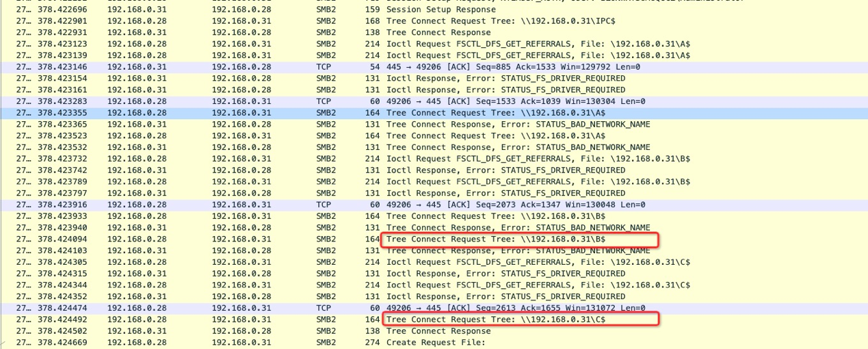
Task: Click the Ioctl Request for C$ at 378.424305
Action: (x=434, y=262)
